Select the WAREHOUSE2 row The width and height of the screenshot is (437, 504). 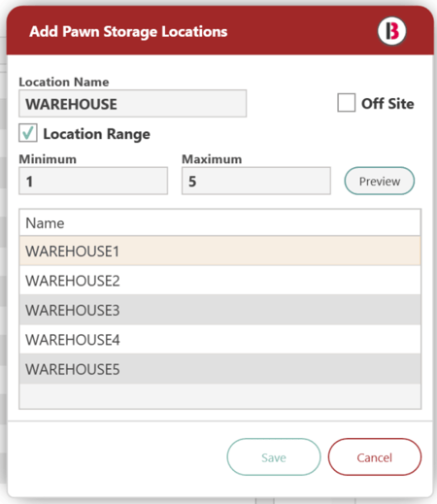click(x=219, y=281)
